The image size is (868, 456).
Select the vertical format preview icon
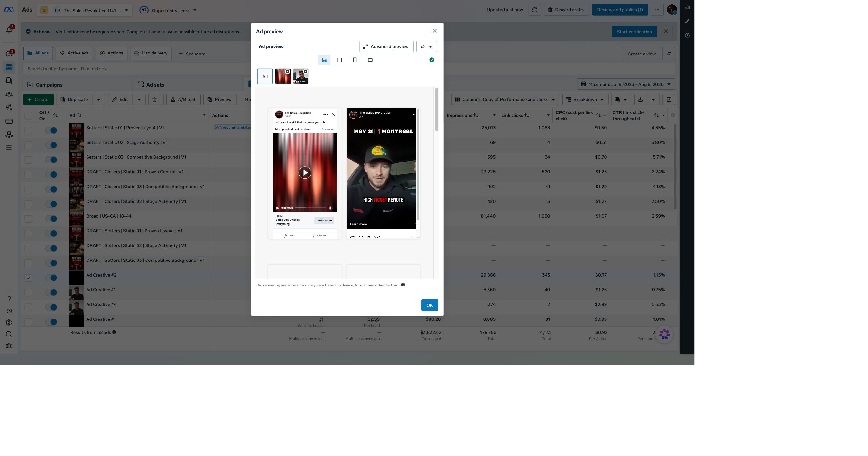pyautogui.click(x=355, y=60)
